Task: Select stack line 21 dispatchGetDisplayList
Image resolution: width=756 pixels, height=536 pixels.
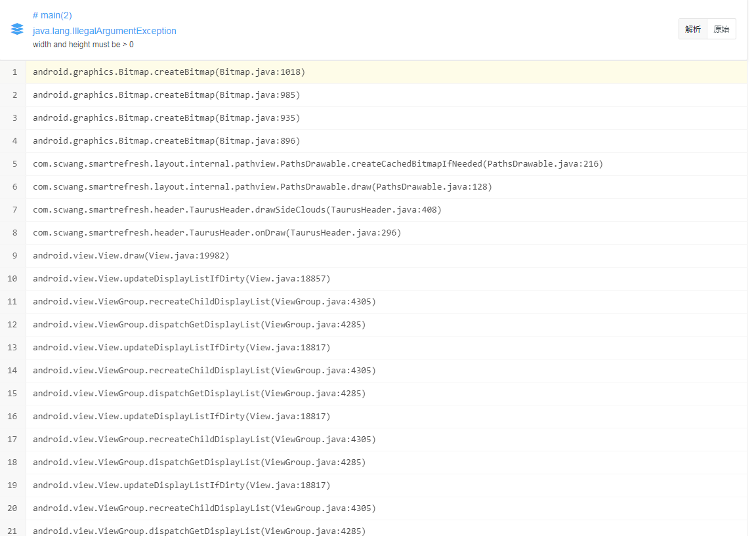Action: [386, 528]
